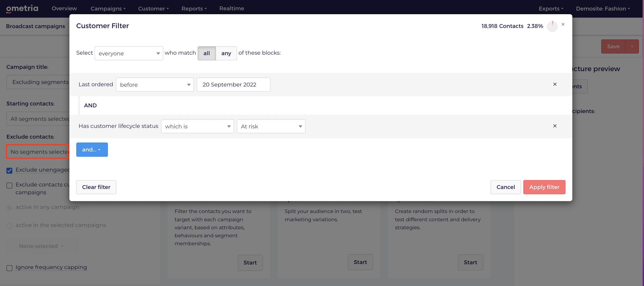The width and height of the screenshot is (644, 286).
Task: Click the contacts percentage pie indicator
Action: coord(552,26)
